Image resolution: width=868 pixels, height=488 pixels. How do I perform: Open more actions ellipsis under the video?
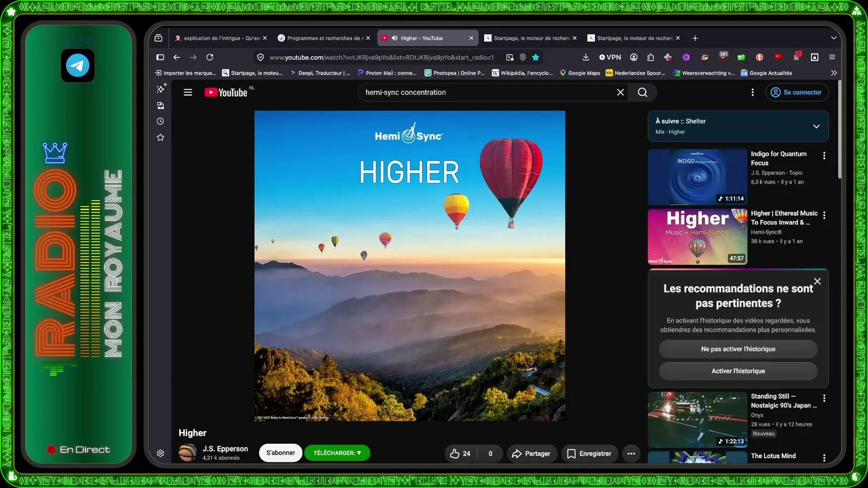(631, 453)
